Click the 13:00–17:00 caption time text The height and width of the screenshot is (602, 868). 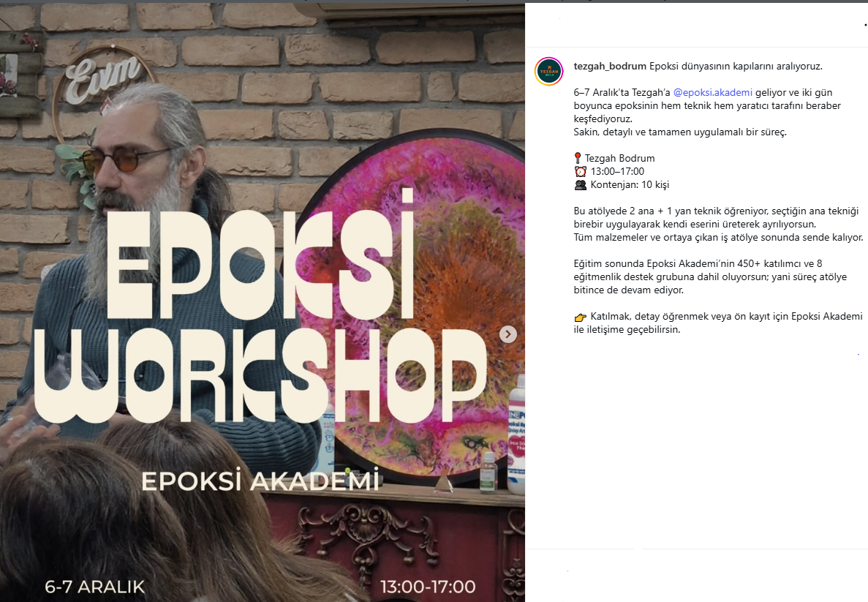click(617, 172)
